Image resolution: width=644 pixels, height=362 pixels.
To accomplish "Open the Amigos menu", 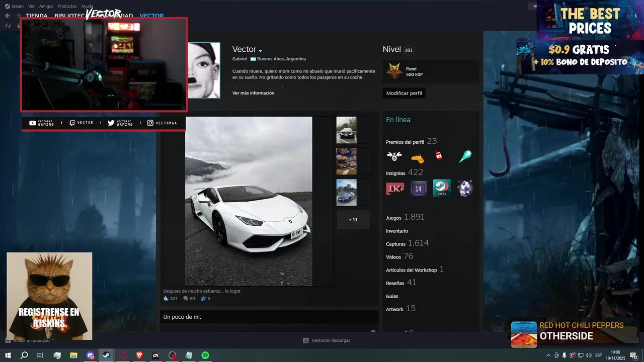I will [x=46, y=7].
